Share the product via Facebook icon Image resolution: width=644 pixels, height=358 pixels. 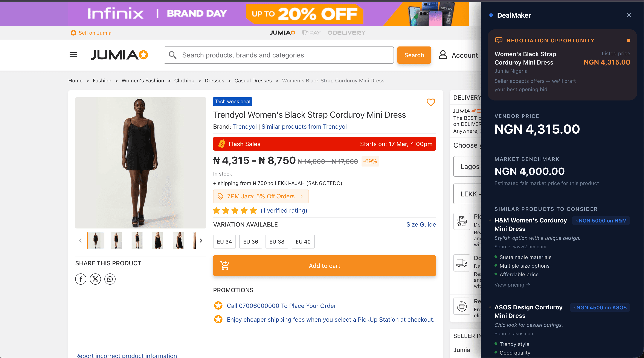pos(81,279)
